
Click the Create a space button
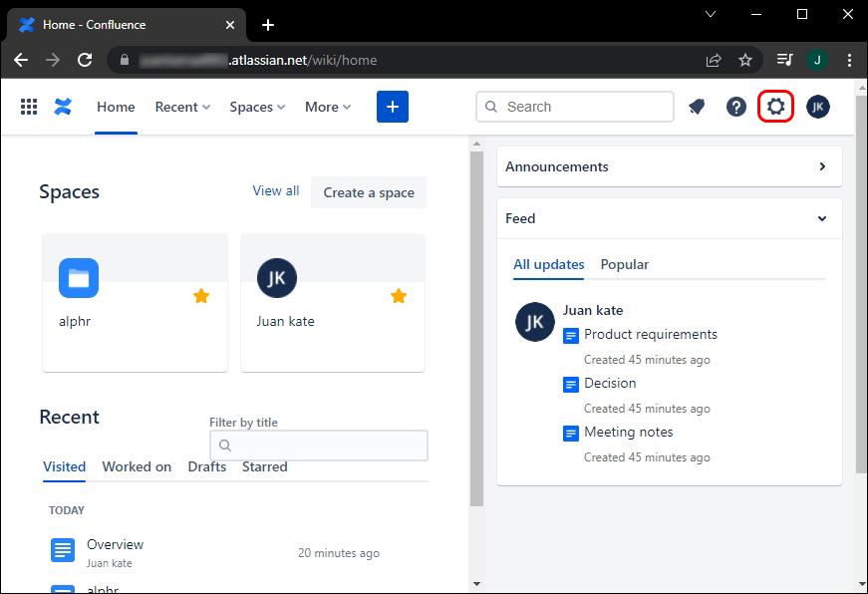(x=369, y=192)
